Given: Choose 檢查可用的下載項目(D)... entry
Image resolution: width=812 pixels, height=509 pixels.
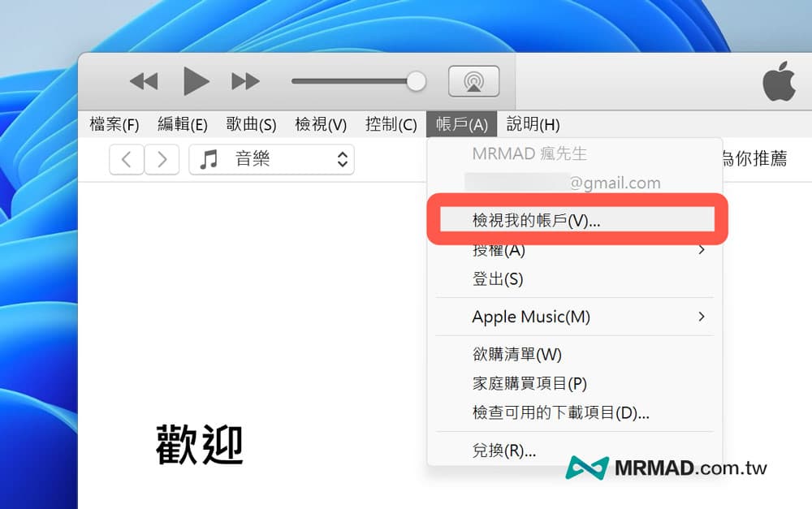Looking at the screenshot, I should pos(575,412).
